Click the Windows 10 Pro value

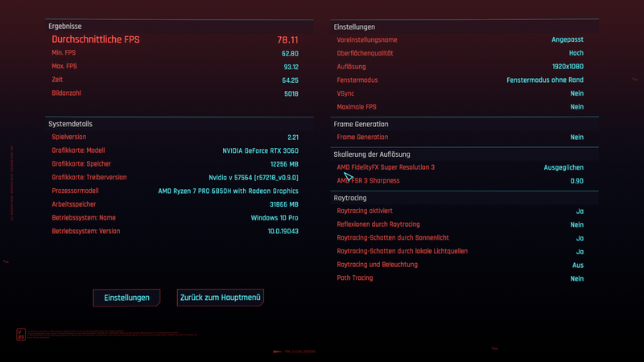click(275, 218)
